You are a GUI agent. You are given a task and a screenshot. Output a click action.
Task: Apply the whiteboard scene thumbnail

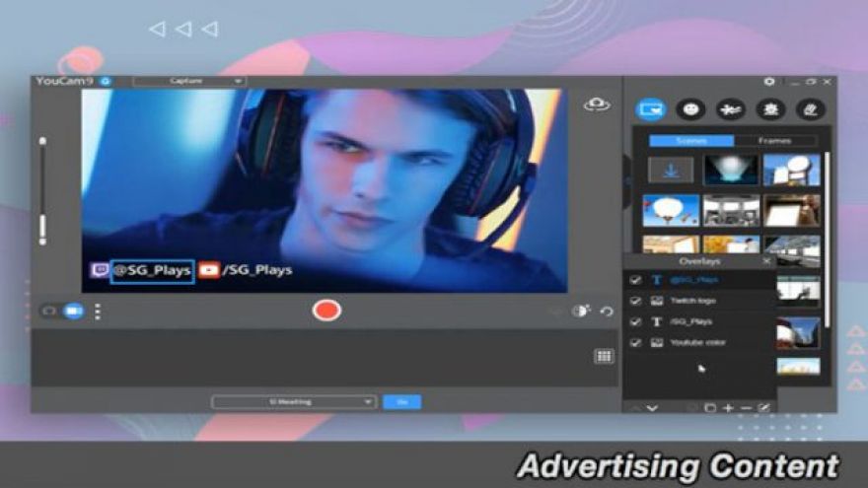792,210
